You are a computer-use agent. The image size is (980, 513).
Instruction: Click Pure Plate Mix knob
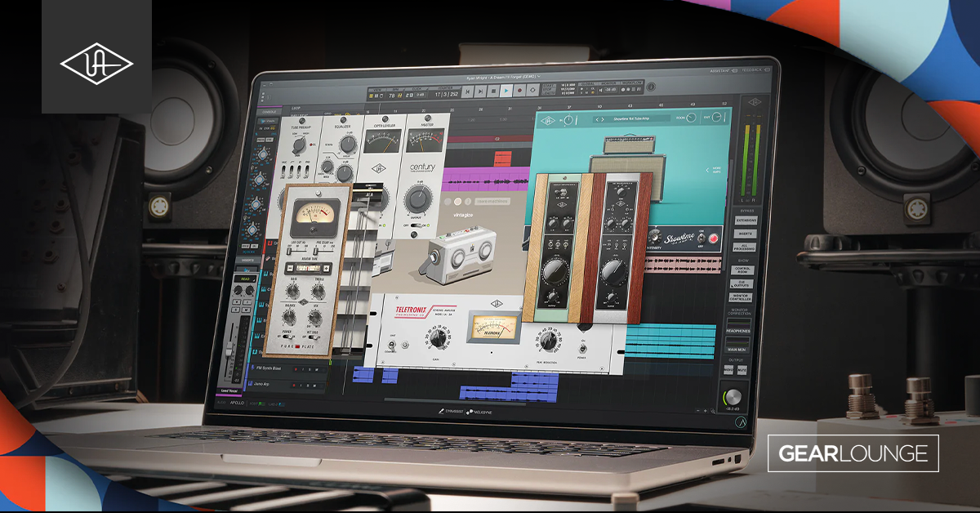(315, 317)
